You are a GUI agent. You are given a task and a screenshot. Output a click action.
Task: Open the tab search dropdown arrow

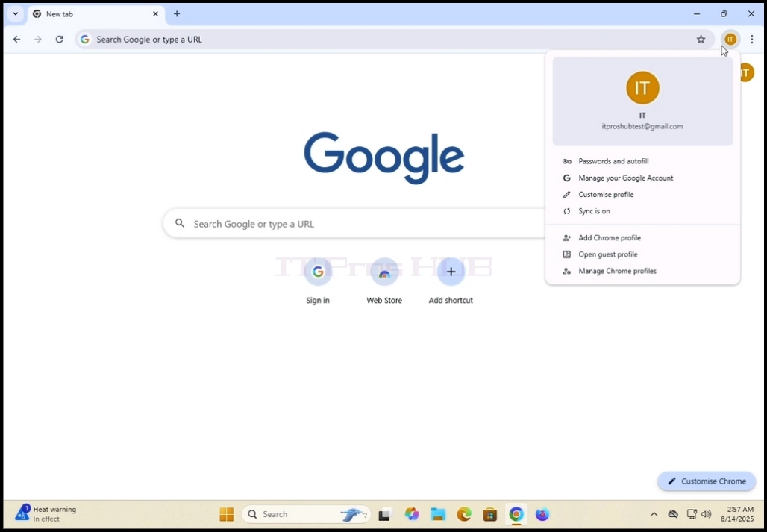click(15, 13)
